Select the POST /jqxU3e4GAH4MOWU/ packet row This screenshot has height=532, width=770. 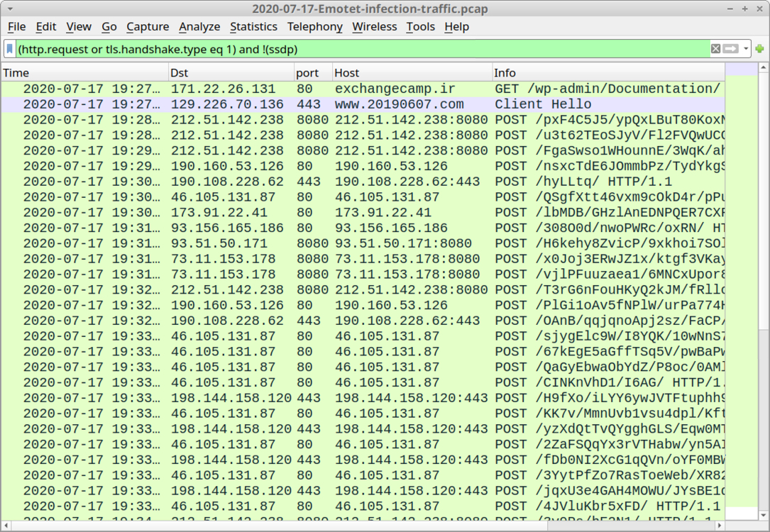pos(363,491)
